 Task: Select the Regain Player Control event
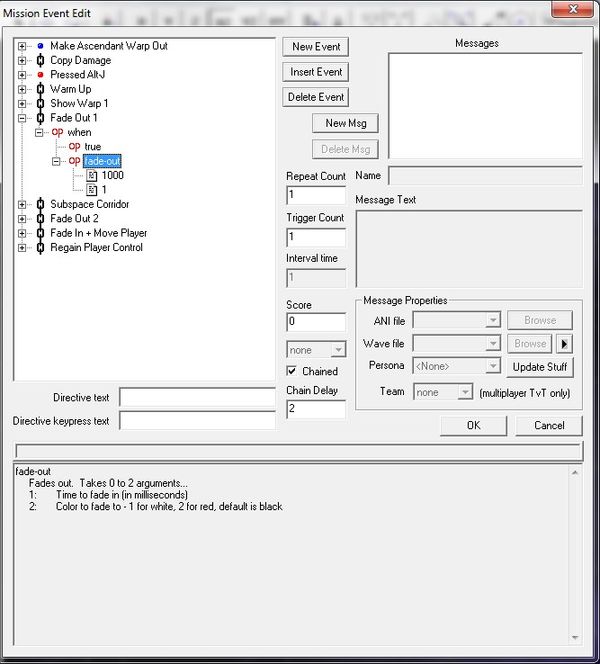click(x=96, y=247)
